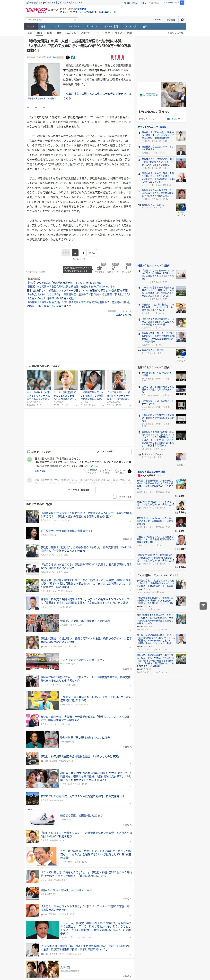Click 購入履歴 link
Screen dimensions: 210x980
[171, 19]
